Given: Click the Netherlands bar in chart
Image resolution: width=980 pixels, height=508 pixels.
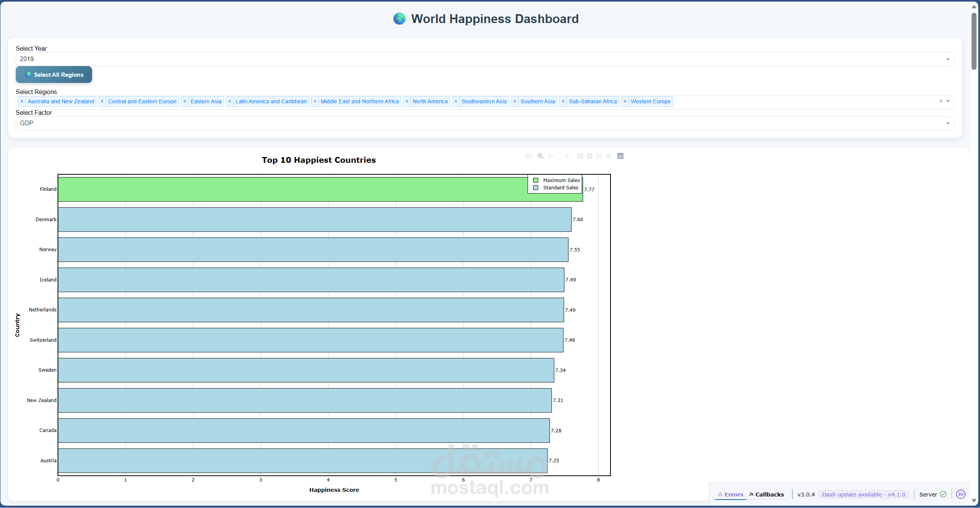Looking at the screenshot, I should click(311, 310).
